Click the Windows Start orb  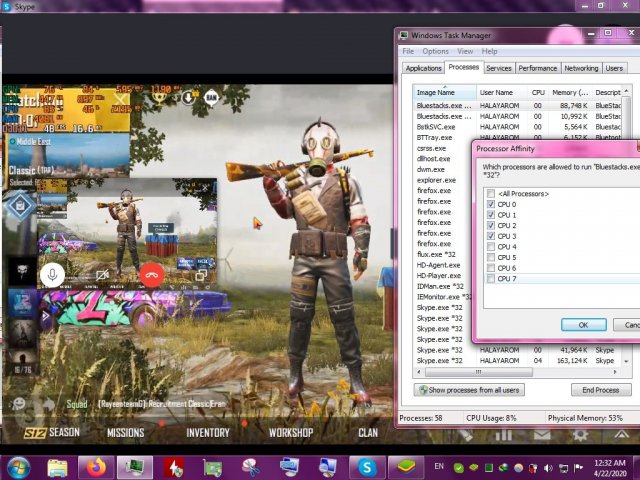pyautogui.click(x=18, y=467)
